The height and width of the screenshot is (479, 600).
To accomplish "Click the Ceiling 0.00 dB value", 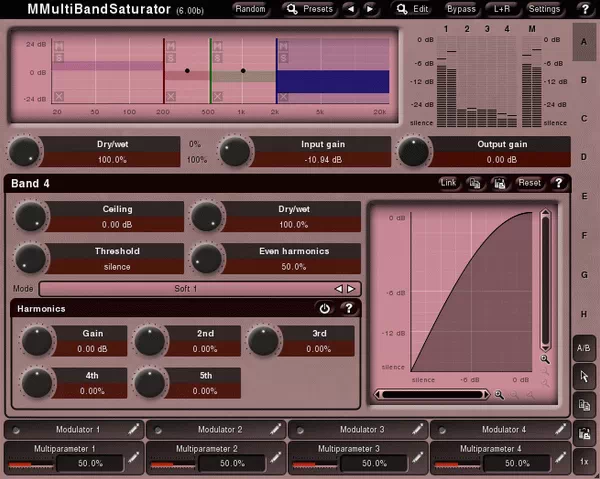I will pos(117,225).
